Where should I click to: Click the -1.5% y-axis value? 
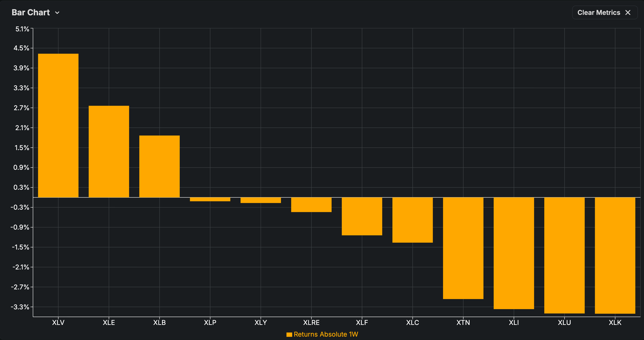(21, 247)
